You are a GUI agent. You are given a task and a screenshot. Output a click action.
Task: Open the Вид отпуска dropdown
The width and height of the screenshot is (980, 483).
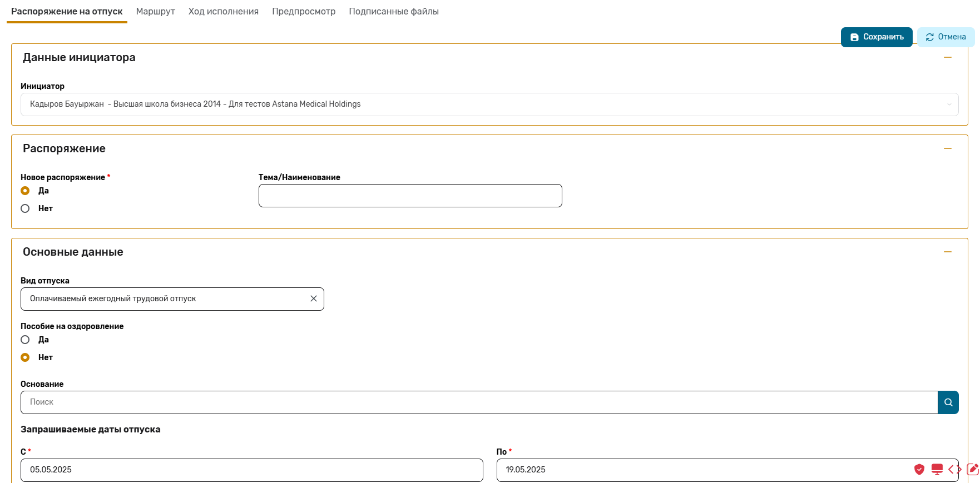point(172,299)
